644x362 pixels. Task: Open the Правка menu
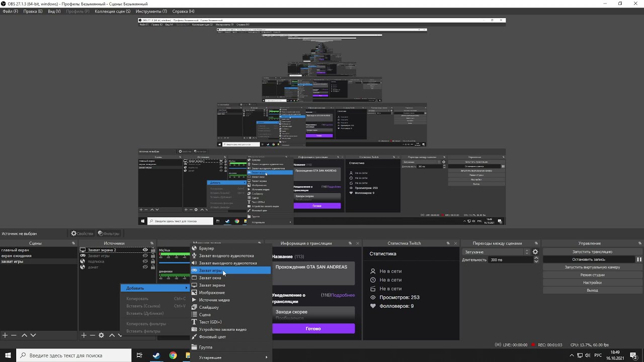(x=33, y=11)
